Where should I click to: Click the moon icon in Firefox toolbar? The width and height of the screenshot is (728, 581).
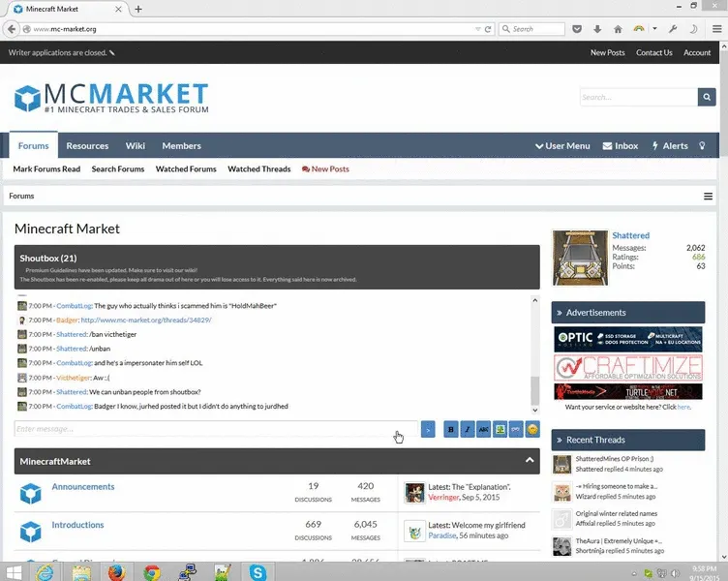click(x=693, y=29)
